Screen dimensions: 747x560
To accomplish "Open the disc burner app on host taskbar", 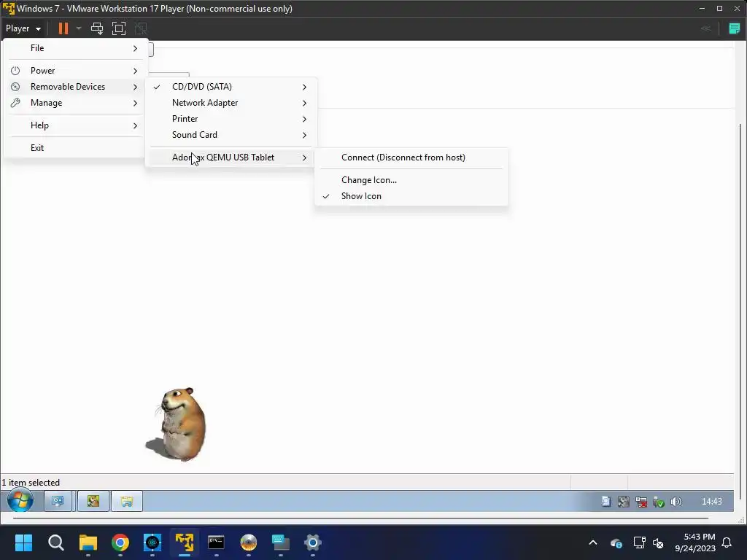I will point(248,542).
